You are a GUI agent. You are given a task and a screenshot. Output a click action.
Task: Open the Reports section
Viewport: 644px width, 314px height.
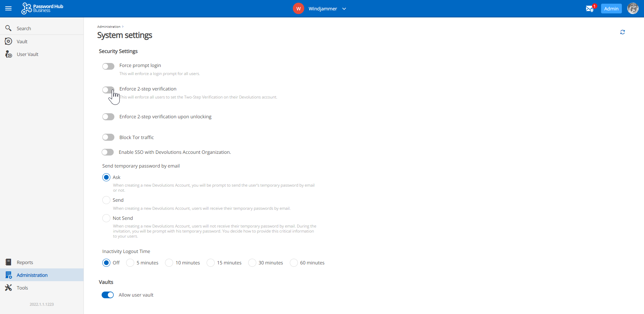point(25,262)
